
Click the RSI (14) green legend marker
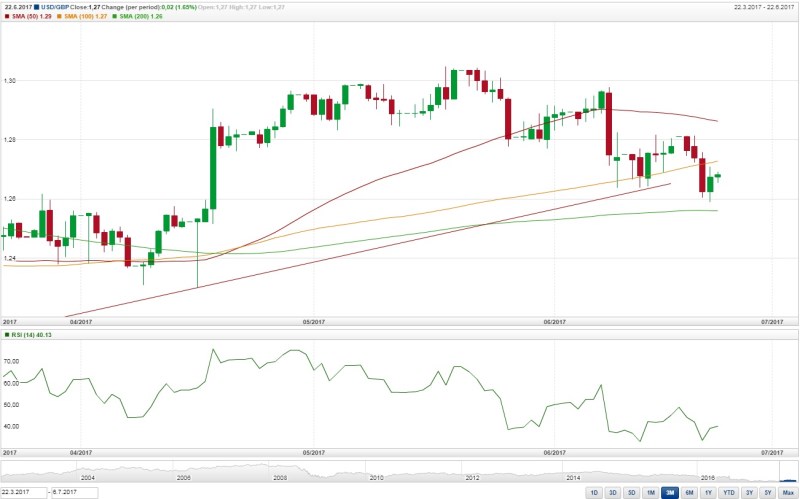[x=7, y=335]
